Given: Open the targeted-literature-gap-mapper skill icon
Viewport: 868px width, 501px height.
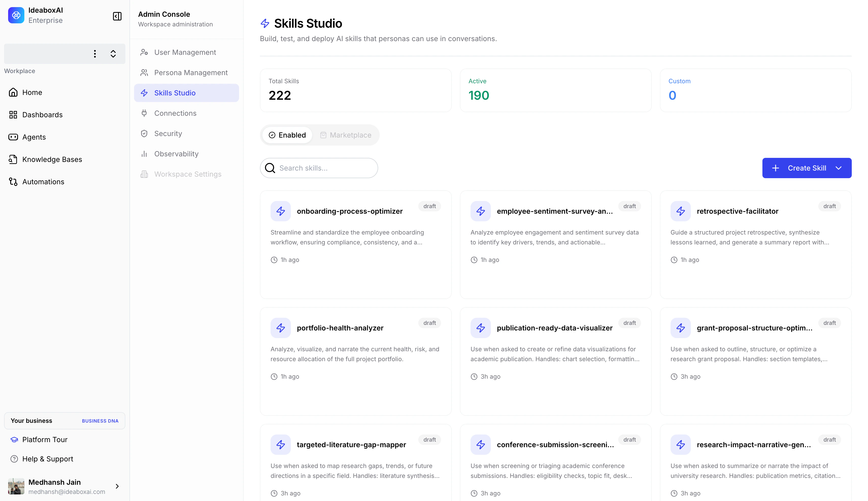Looking at the screenshot, I should (281, 444).
